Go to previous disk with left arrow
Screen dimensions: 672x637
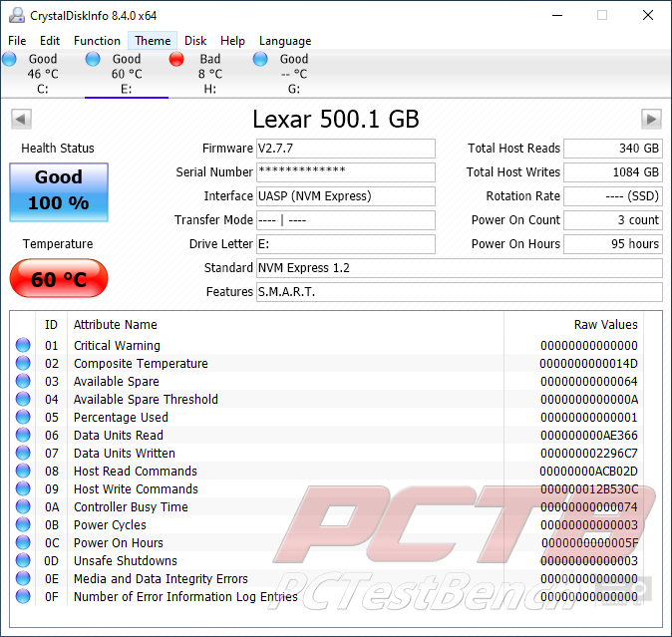coord(21,119)
